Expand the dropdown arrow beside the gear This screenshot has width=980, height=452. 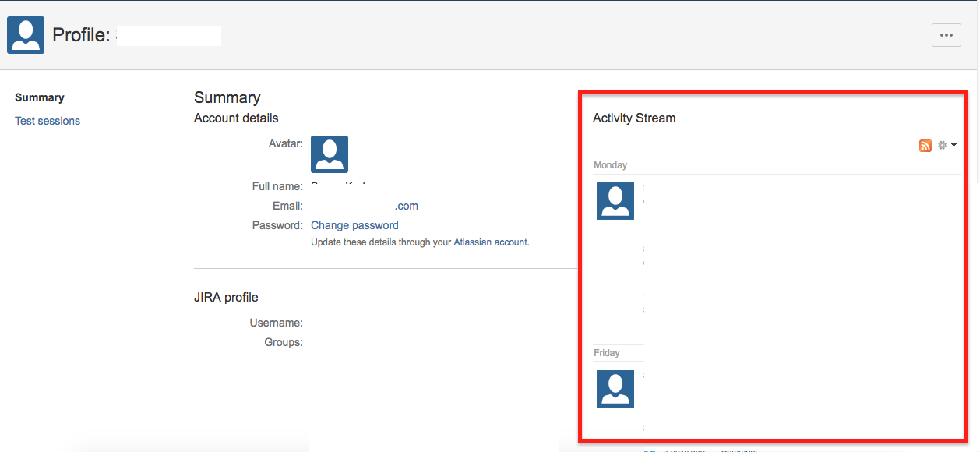tap(954, 145)
